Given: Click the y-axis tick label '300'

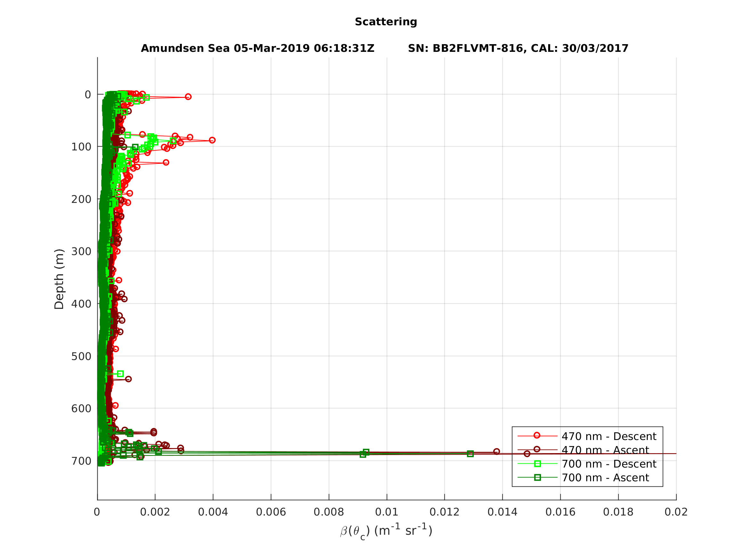Looking at the screenshot, I should [x=81, y=252].
